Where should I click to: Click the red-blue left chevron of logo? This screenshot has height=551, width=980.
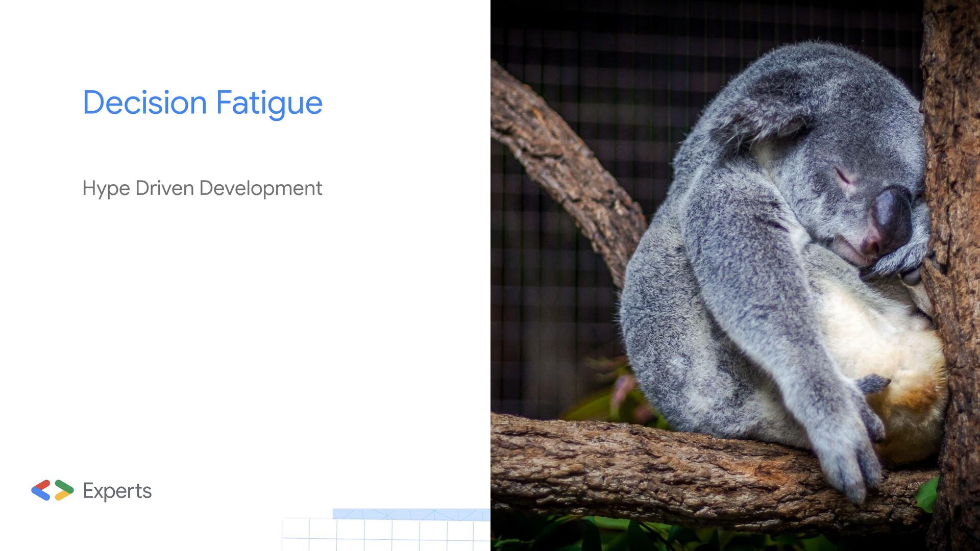pos(41,490)
